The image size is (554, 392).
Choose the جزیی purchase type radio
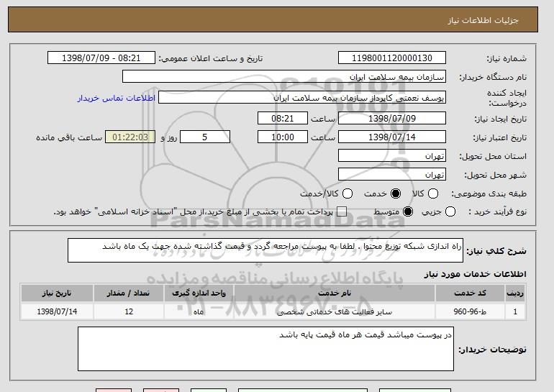[x=450, y=212]
